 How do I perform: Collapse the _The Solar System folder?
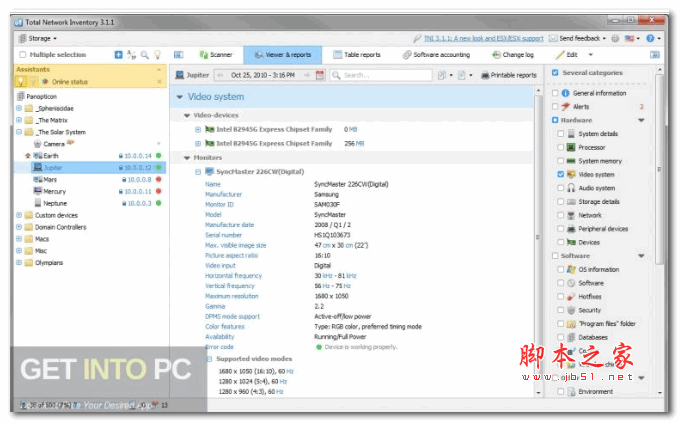[19, 132]
